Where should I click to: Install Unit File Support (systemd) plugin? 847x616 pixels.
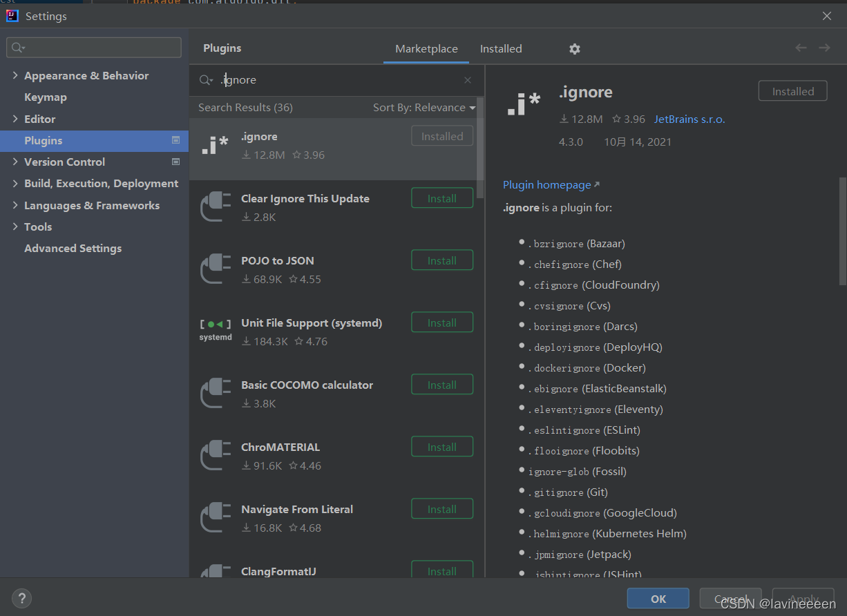coord(442,323)
